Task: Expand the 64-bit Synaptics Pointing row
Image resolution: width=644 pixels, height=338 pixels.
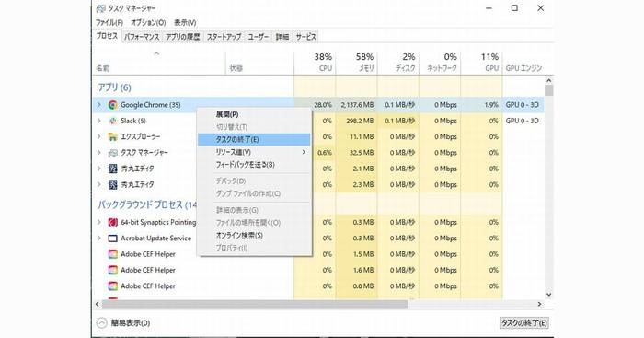Action: [x=99, y=223]
